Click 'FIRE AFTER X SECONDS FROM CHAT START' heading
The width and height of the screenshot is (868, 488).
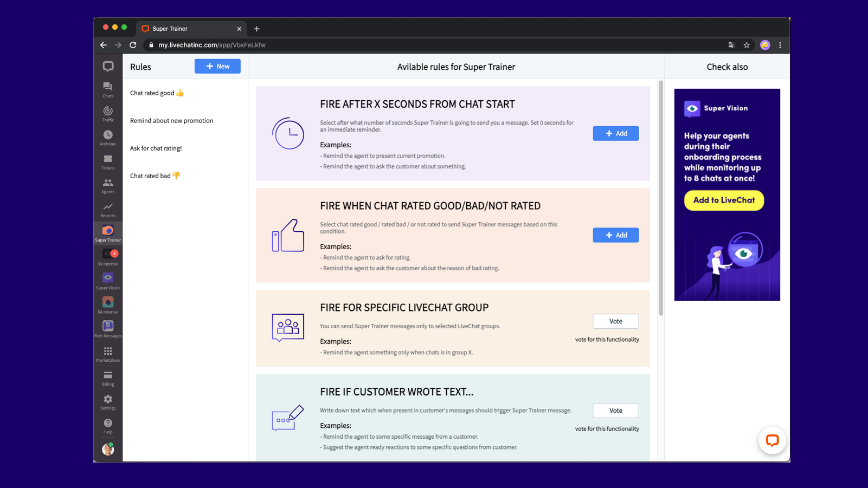click(x=417, y=104)
